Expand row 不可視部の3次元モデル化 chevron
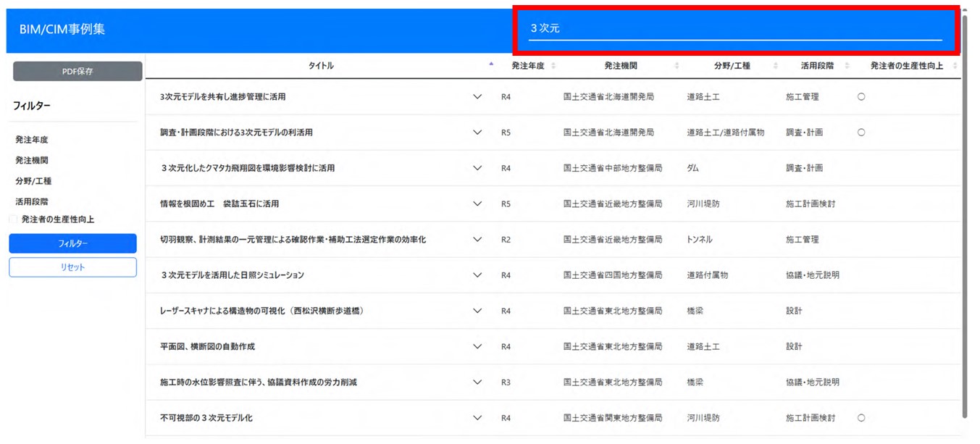Image resolution: width=980 pixels, height=444 pixels. 477,418
